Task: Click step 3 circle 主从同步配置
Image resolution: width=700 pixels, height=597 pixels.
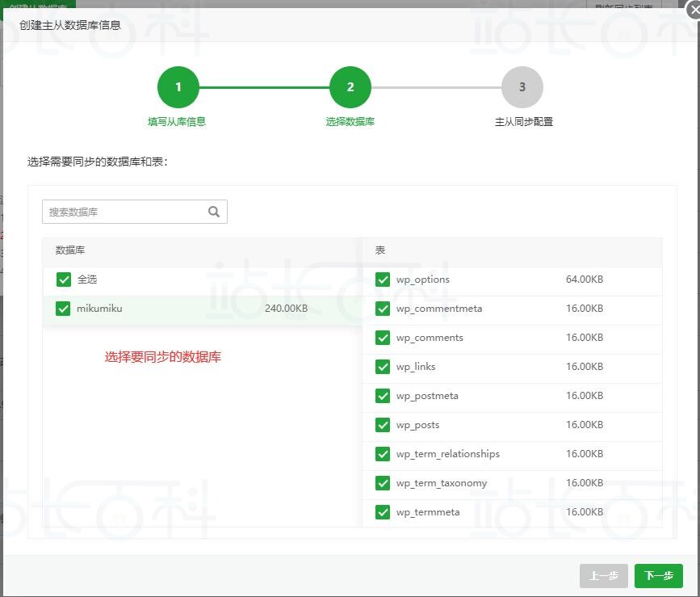Action: [522, 86]
